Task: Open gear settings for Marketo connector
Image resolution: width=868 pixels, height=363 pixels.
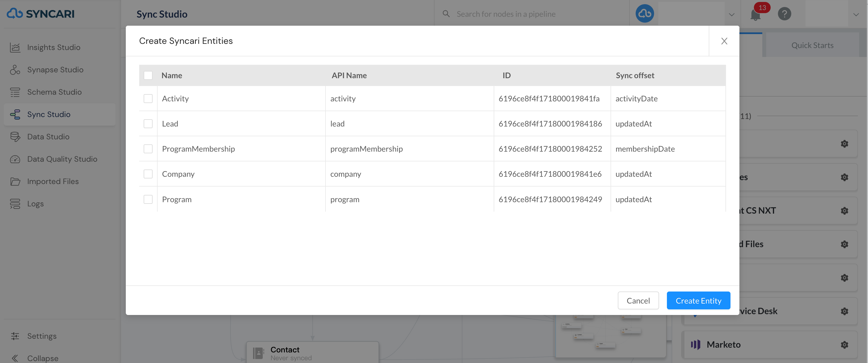Action: coord(844,345)
